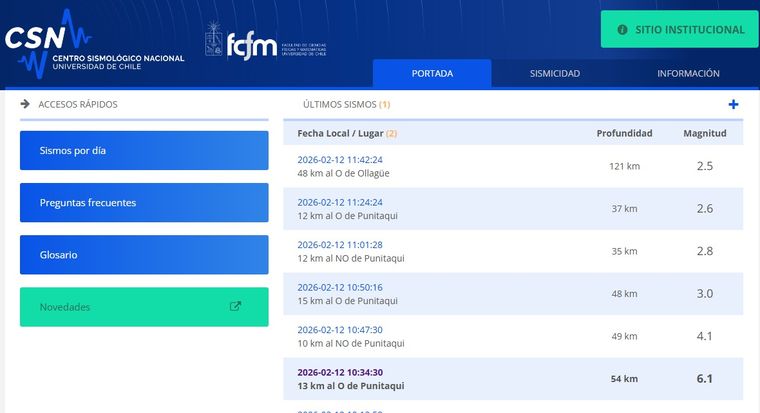
Task: Open the Información menu tab
Action: coord(688,73)
